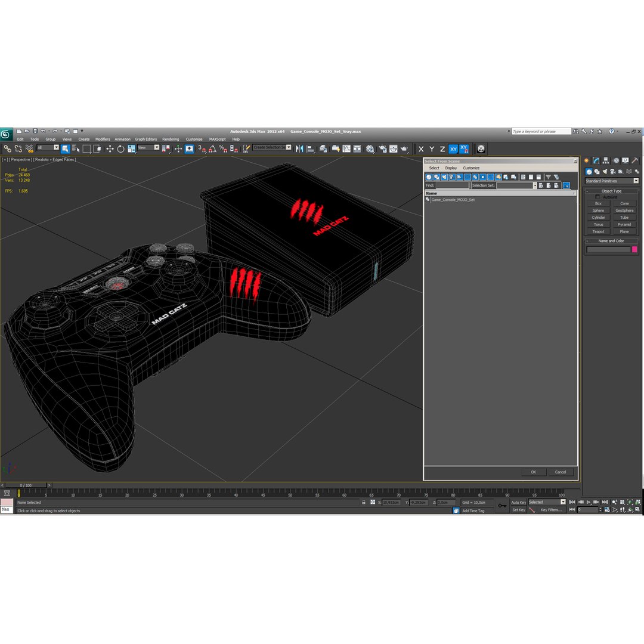The image size is (644, 644).
Task: Activate the Select and Scale tool
Action: click(x=131, y=148)
